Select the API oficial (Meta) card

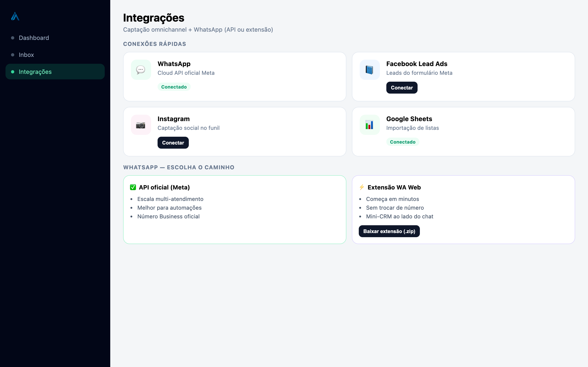tap(235, 210)
